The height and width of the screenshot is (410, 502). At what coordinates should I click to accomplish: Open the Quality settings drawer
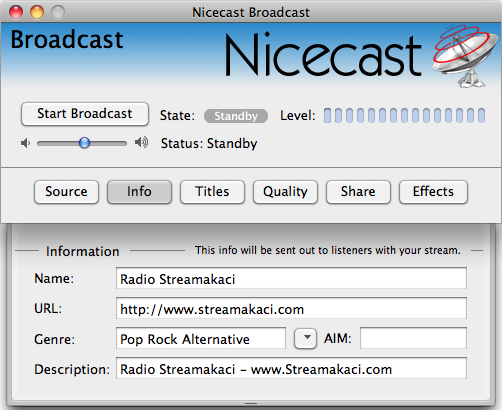pyautogui.click(x=285, y=192)
